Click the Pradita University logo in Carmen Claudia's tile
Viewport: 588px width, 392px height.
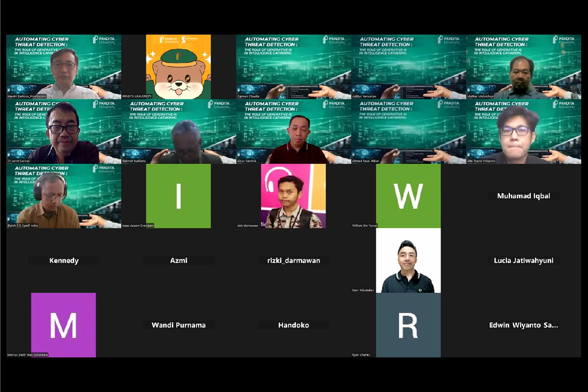333,40
